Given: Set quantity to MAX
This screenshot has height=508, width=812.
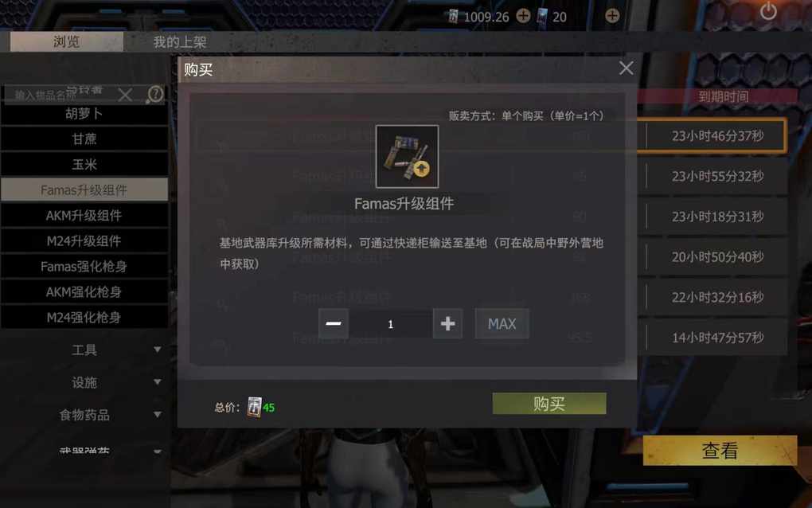Looking at the screenshot, I should coord(502,323).
